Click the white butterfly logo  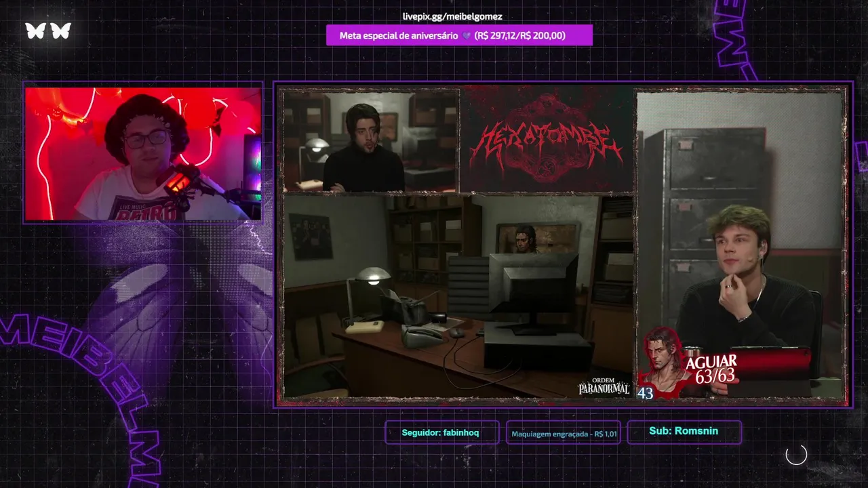pyautogui.click(x=48, y=30)
